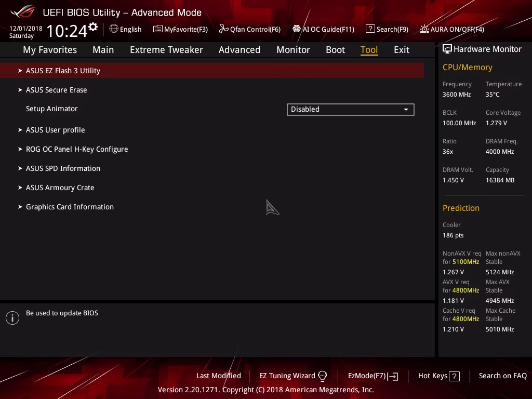Click the Hot Keys question mark icon
532x399 pixels.
tap(454, 376)
